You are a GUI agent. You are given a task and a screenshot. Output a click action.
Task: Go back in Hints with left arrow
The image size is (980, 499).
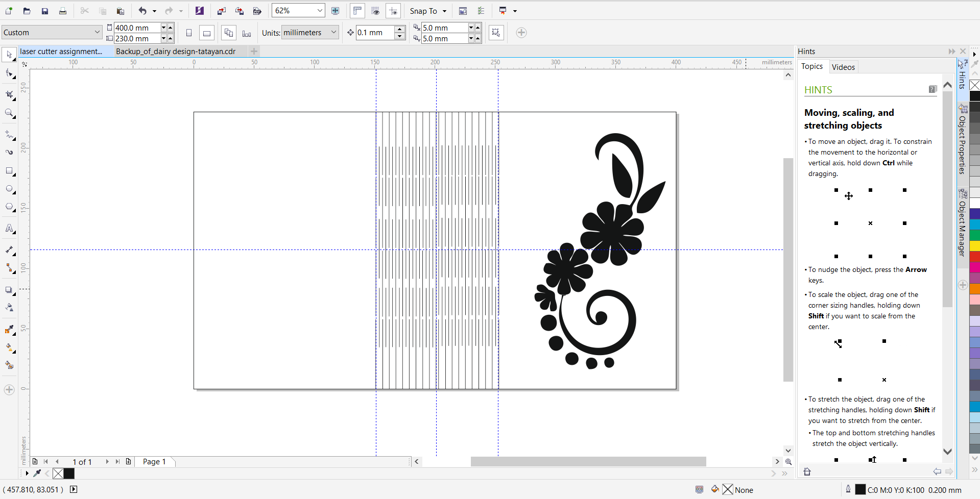pyautogui.click(x=937, y=471)
